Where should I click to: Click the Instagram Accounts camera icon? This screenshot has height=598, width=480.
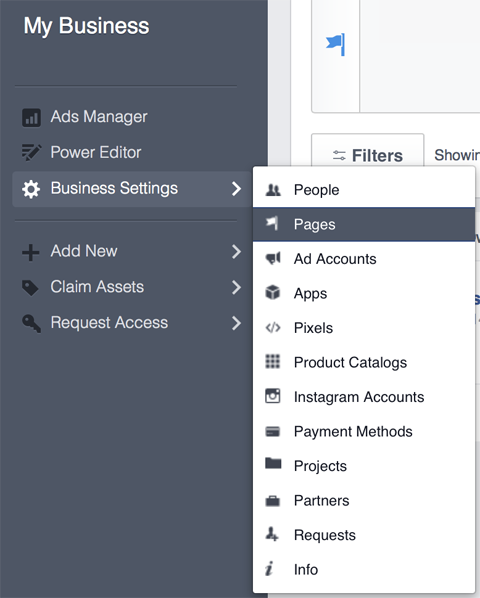pyautogui.click(x=273, y=396)
